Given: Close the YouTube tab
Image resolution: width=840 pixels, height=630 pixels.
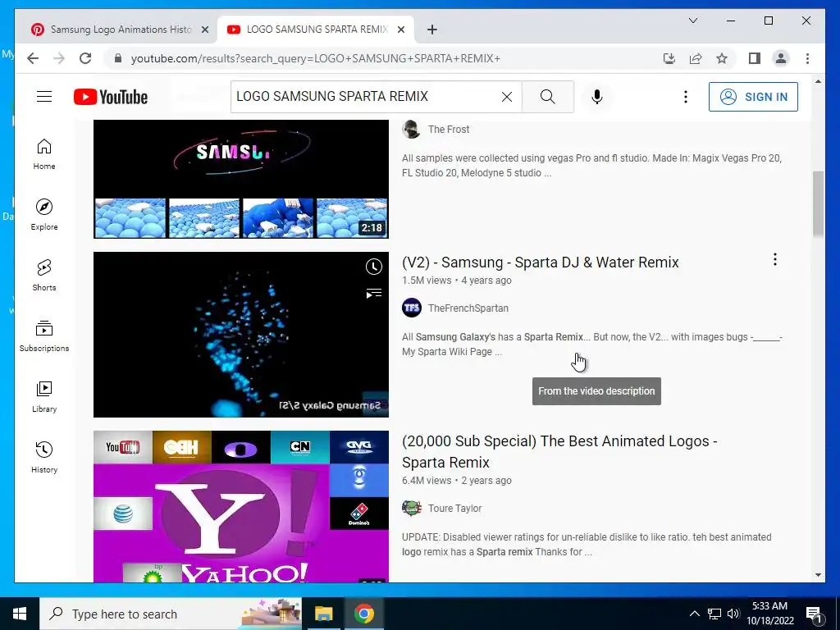Looking at the screenshot, I should click(x=400, y=30).
